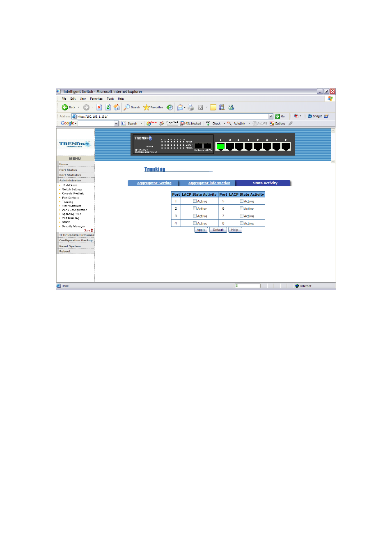Click the spell Check icon
The image size is (392, 554).
208,124
